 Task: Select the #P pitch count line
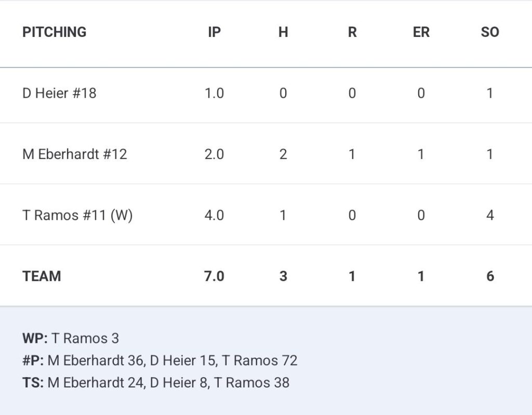(159, 360)
